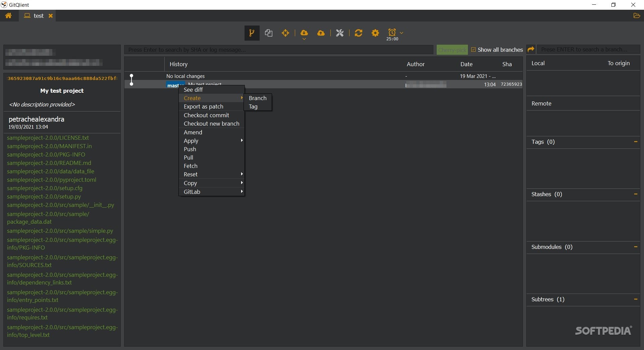Close the test repository tab
The image size is (644, 350).
pos(51,16)
